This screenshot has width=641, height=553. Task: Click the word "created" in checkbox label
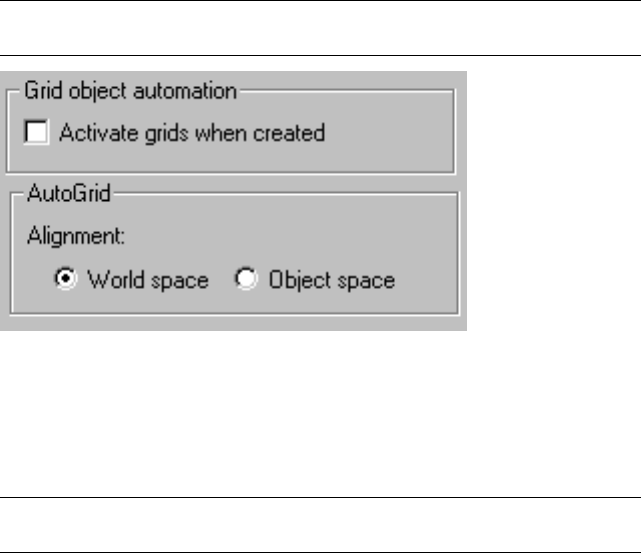click(x=295, y=132)
